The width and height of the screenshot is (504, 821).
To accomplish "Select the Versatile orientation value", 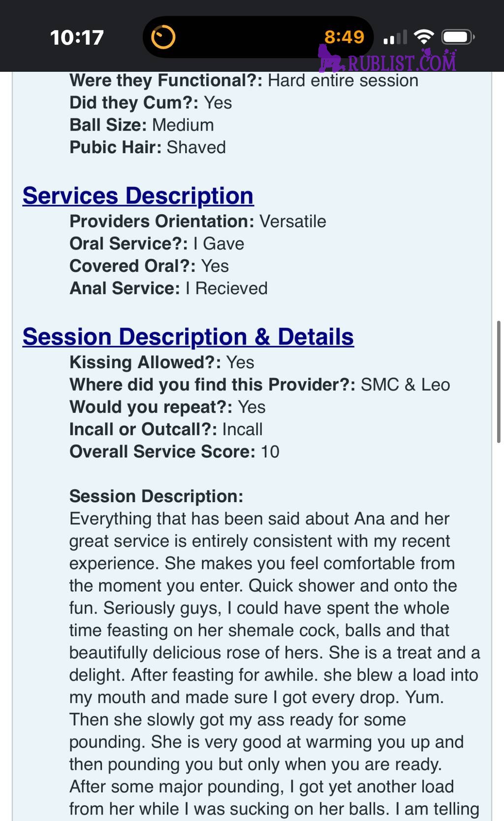I will click(293, 221).
